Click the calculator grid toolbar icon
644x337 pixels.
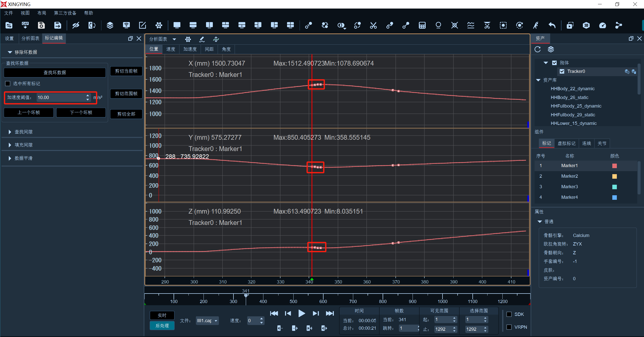pos(422,25)
